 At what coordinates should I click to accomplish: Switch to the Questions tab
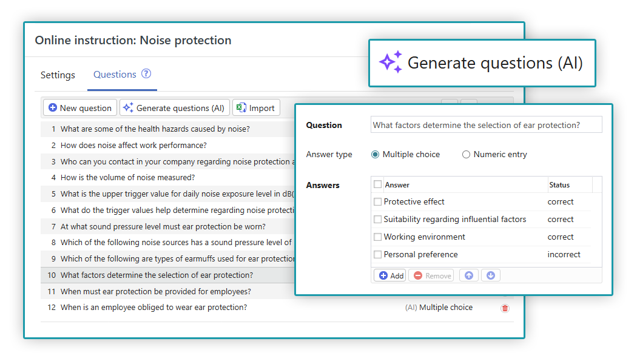tap(115, 74)
